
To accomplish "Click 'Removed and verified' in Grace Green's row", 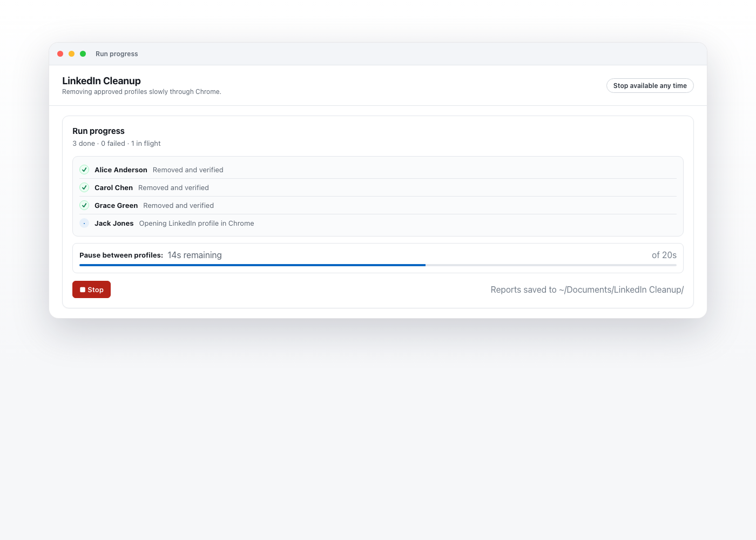I will coord(179,205).
